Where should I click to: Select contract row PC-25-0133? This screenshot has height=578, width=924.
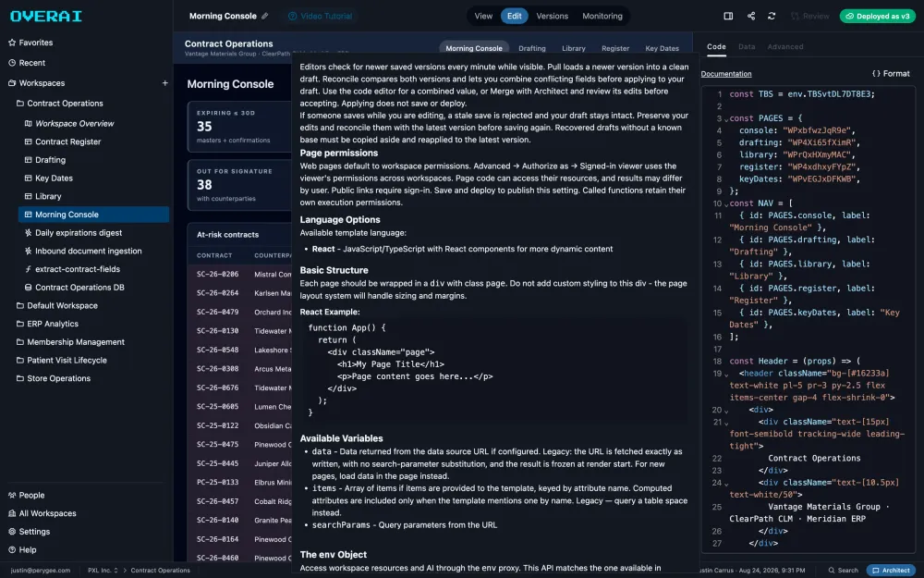tap(240, 483)
